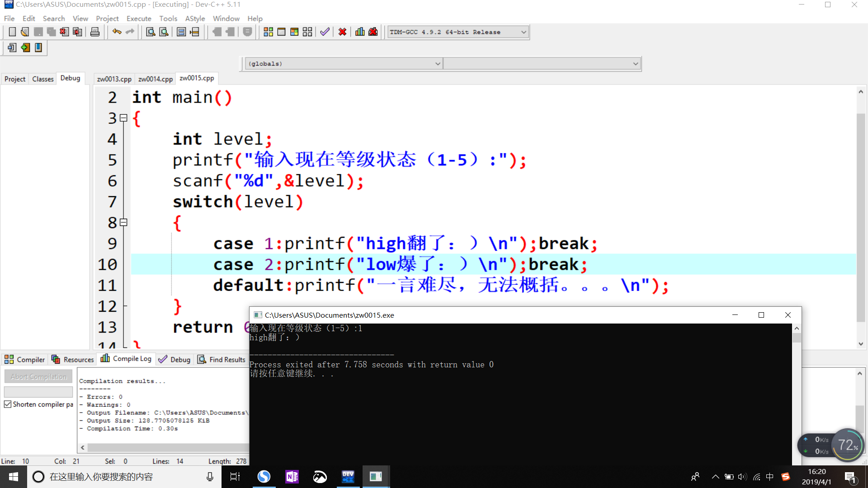Screen dimensions: 868x488
Task: Click the profile analysis bar chart icon
Action: (360, 32)
